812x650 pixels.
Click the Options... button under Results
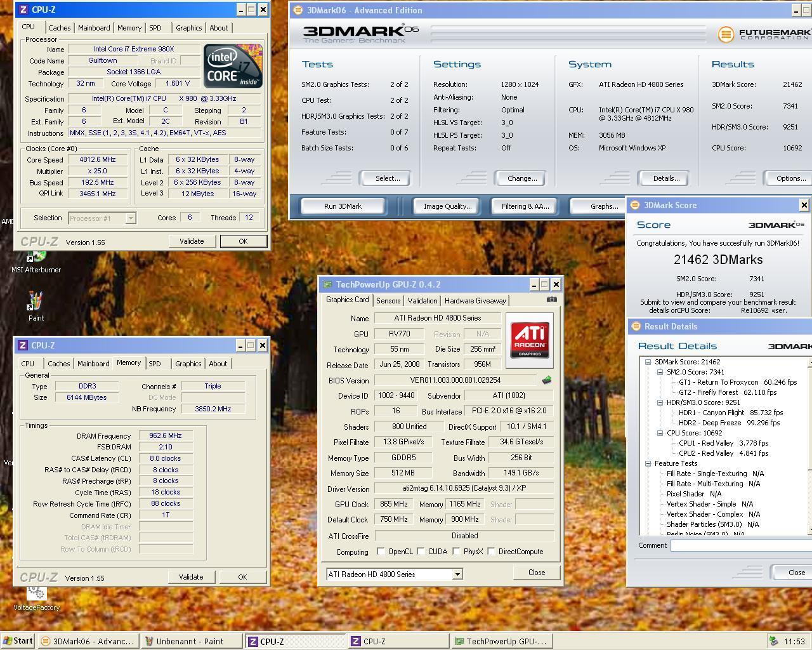(x=789, y=178)
